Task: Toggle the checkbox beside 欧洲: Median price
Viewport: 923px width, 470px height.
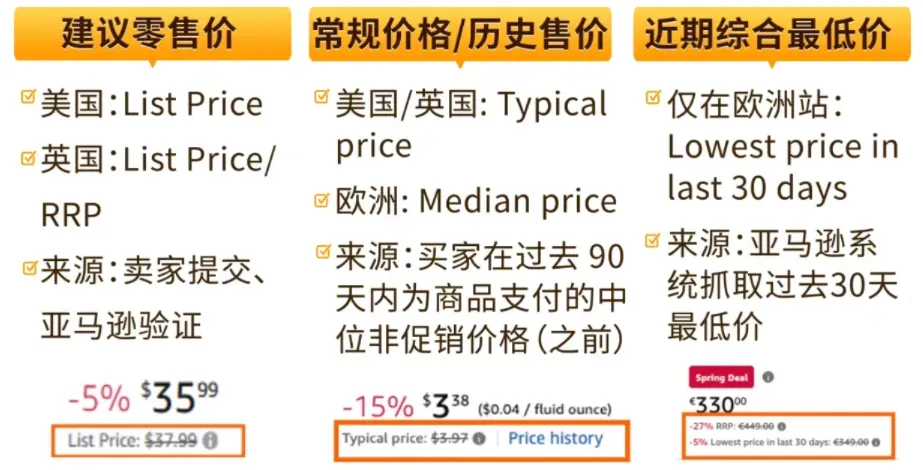Action: point(321,200)
